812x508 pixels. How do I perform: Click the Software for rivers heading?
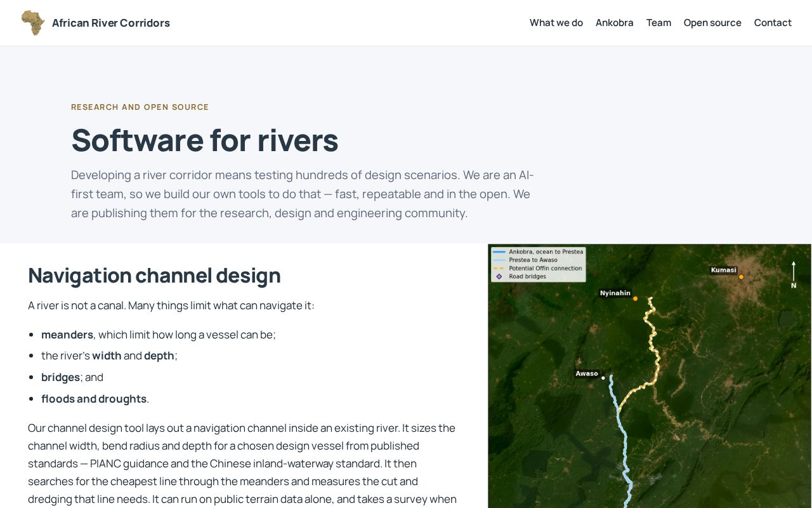coord(205,140)
